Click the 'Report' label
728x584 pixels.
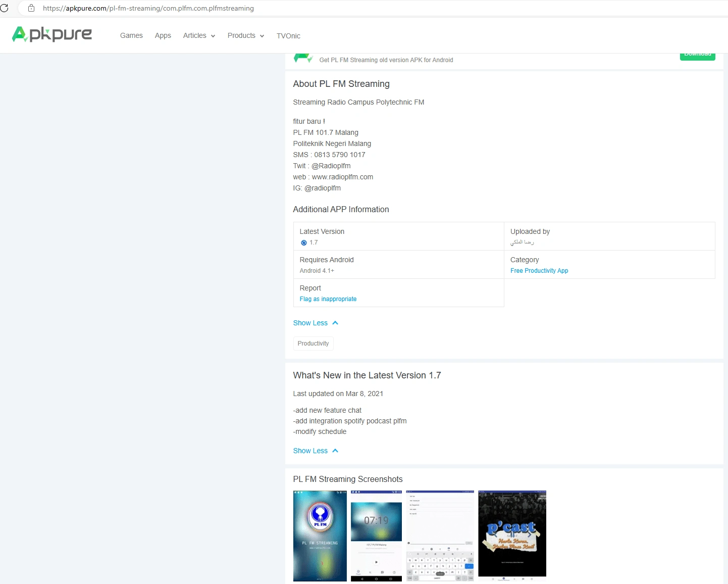tap(310, 288)
